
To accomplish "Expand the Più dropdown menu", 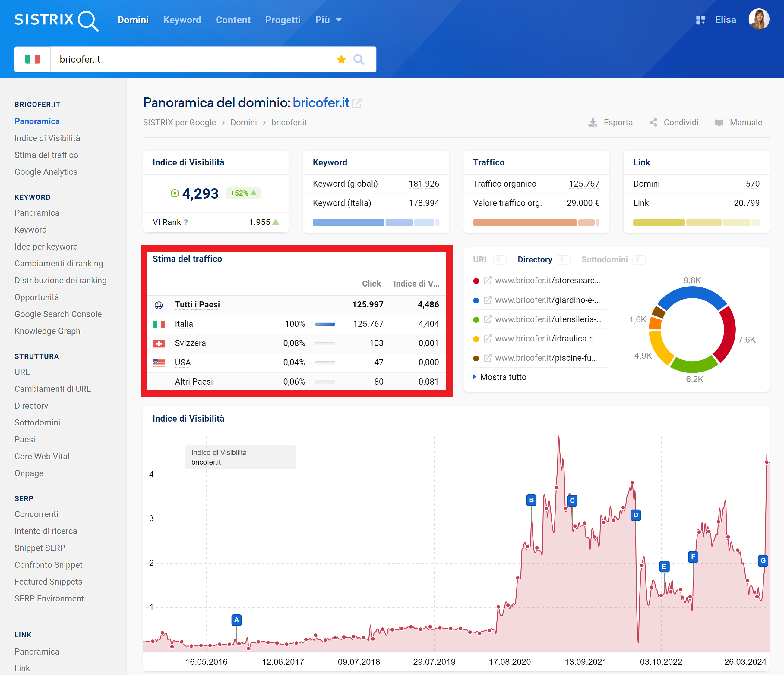I will click(x=328, y=20).
